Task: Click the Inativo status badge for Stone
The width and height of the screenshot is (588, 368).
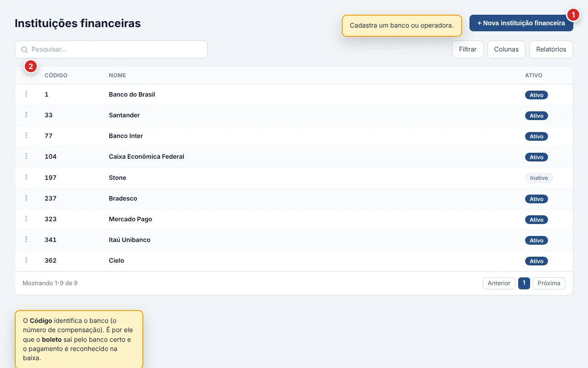Action: pos(539,178)
